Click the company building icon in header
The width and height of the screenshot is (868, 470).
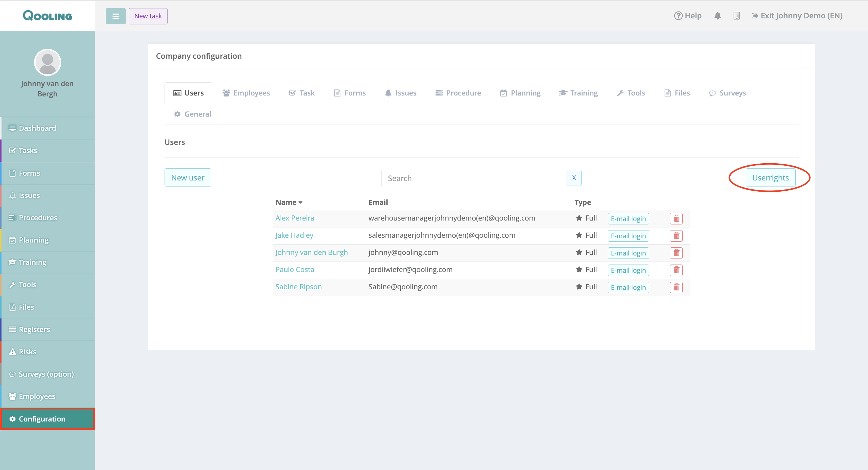click(x=736, y=16)
